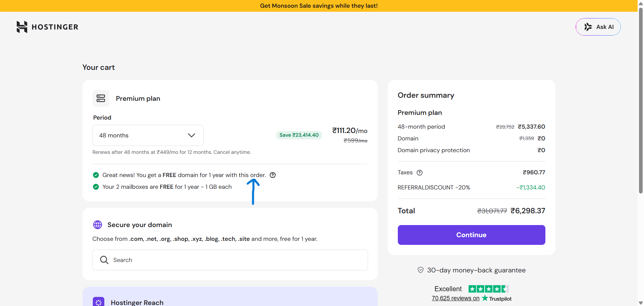Click the Taxes help question icon
This screenshot has width=644, height=306.
point(420,173)
